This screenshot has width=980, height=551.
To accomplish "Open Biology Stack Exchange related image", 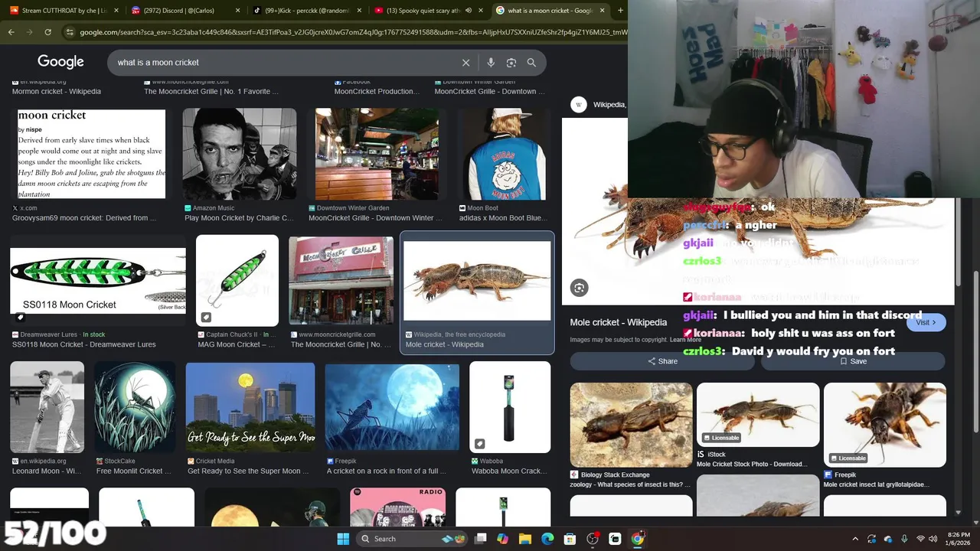I will point(632,425).
